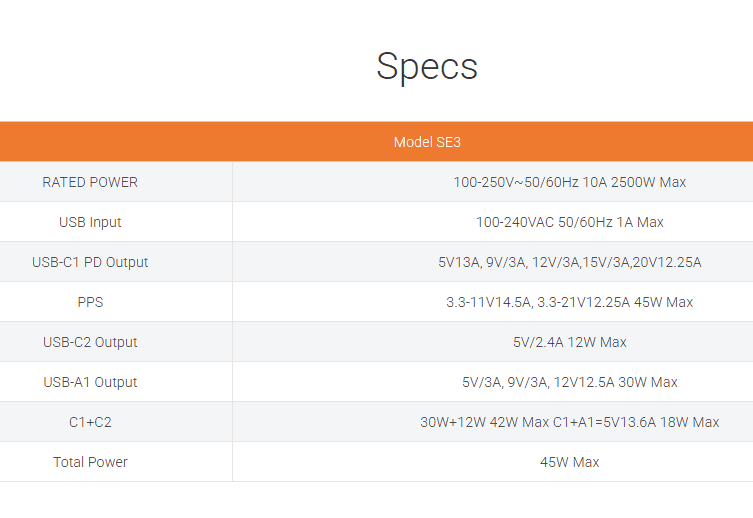This screenshot has width=753, height=518.
Task: Click the USB-C1 PD Output label
Action: pos(90,262)
